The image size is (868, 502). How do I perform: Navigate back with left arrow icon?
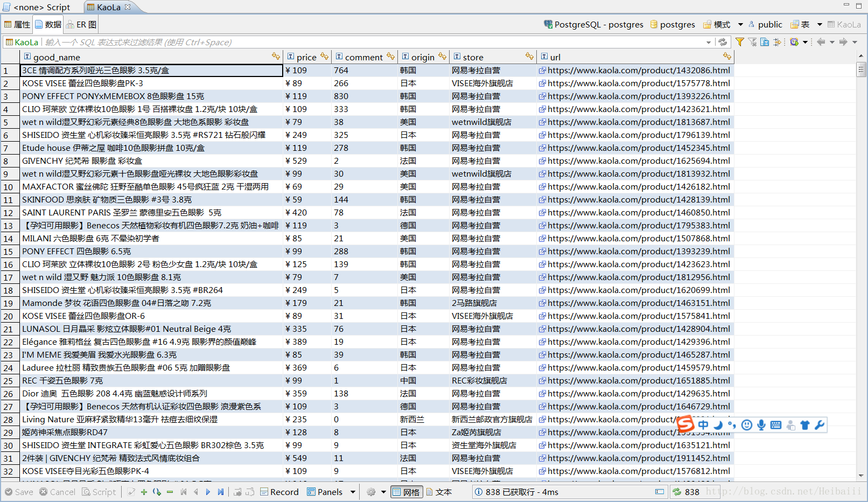tap(821, 42)
